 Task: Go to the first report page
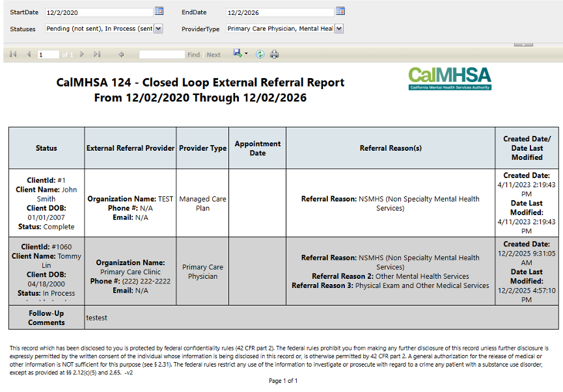pyautogui.click(x=13, y=55)
